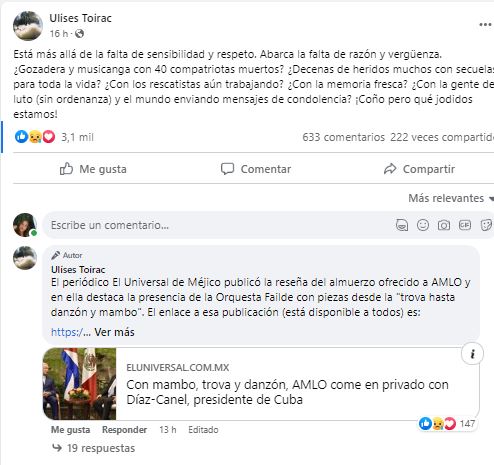Attach a photo with the camera icon
494x465 pixels.
pos(444,226)
